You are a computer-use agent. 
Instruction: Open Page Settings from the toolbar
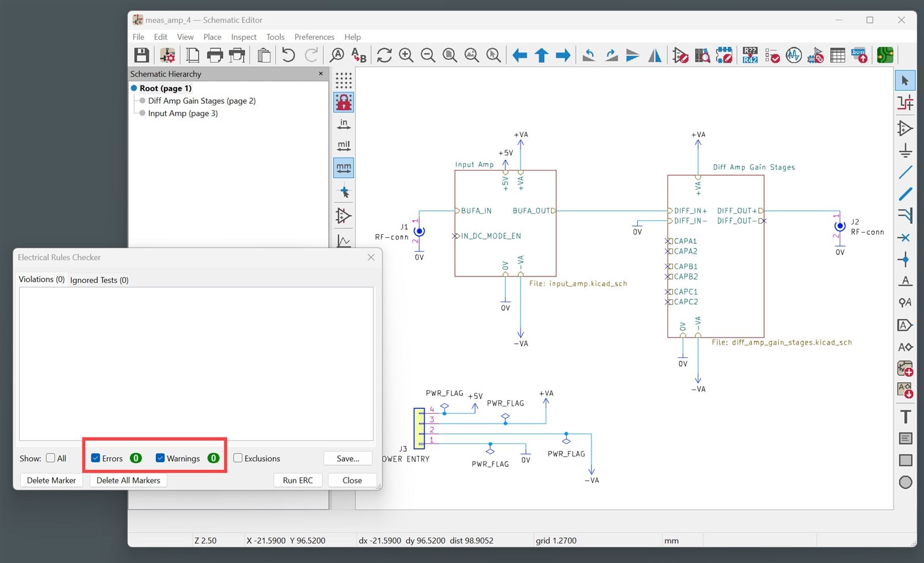193,55
